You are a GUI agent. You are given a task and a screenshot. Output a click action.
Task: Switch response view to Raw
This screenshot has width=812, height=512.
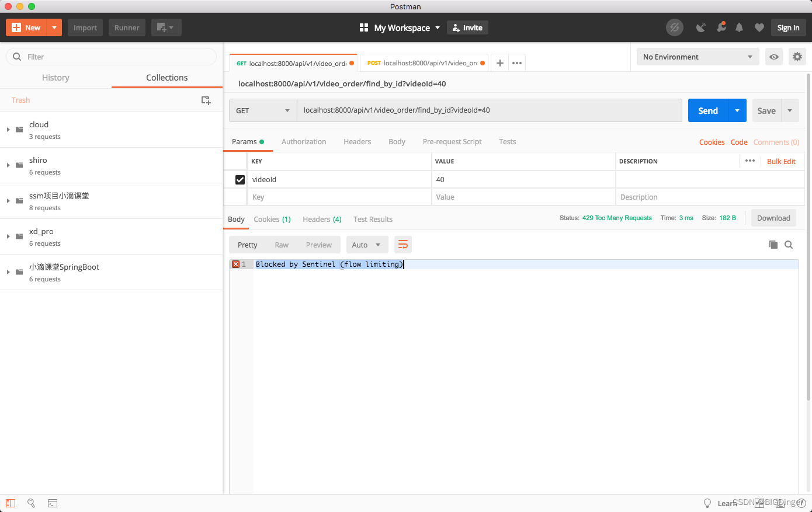(x=282, y=245)
